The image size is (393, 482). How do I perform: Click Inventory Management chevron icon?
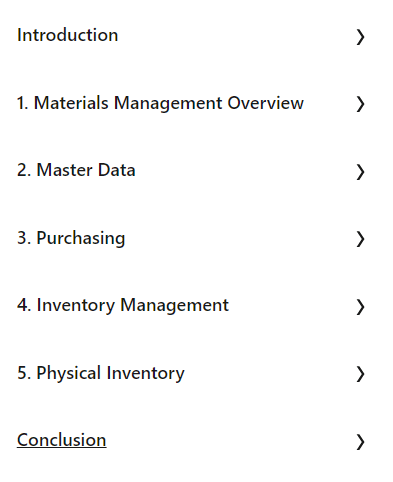pos(360,307)
